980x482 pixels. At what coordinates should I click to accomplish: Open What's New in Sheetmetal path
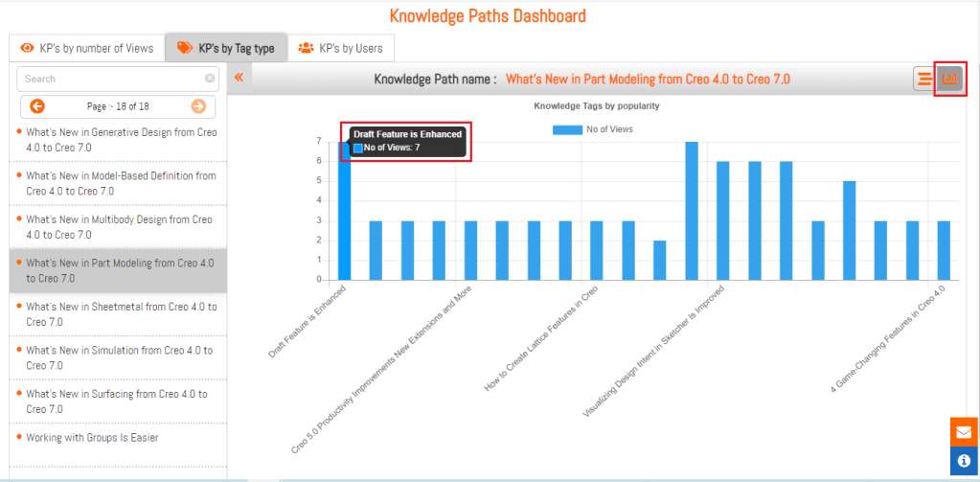tap(120, 313)
